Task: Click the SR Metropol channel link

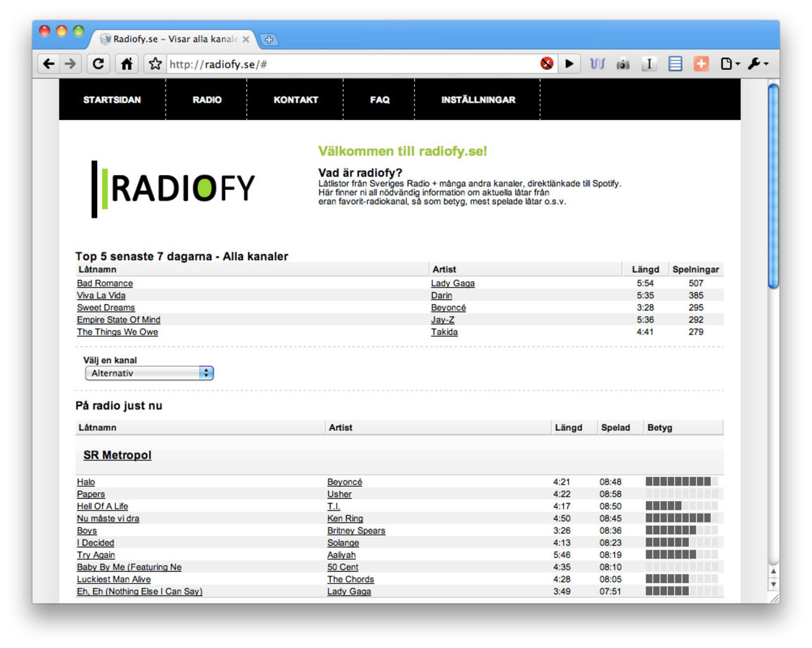Action: point(116,455)
